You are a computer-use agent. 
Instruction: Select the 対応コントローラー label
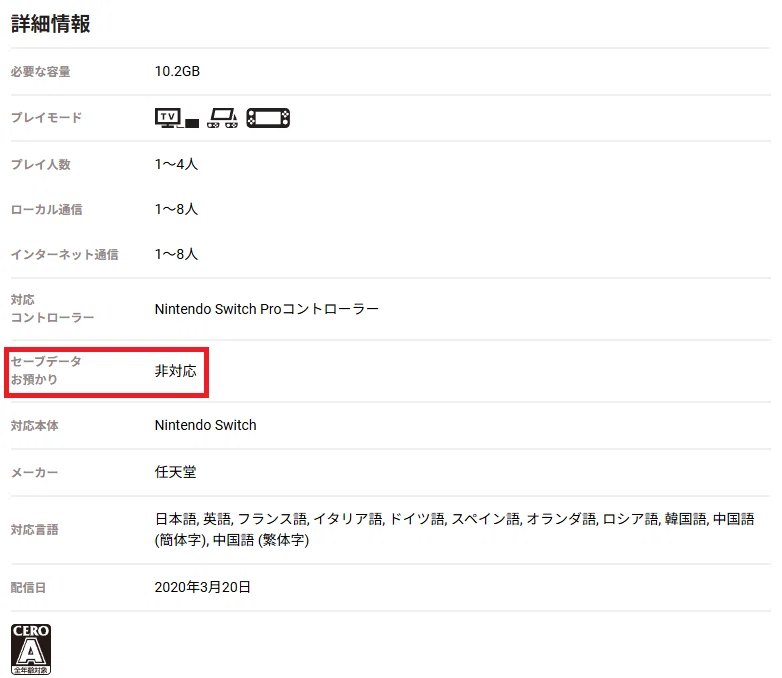click(52, 309)
